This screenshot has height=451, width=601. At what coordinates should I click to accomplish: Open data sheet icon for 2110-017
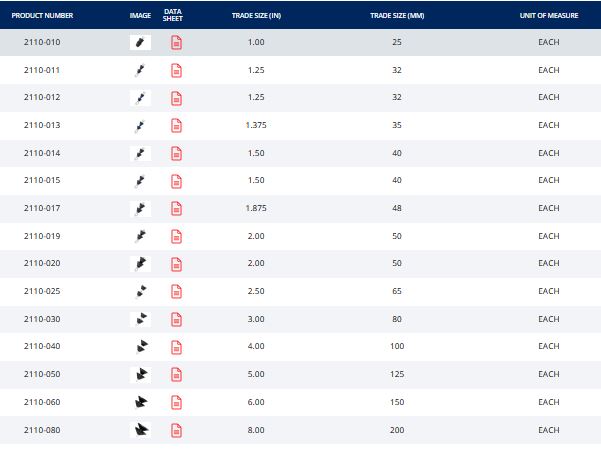pyautogui.click(x=176, y=209)
